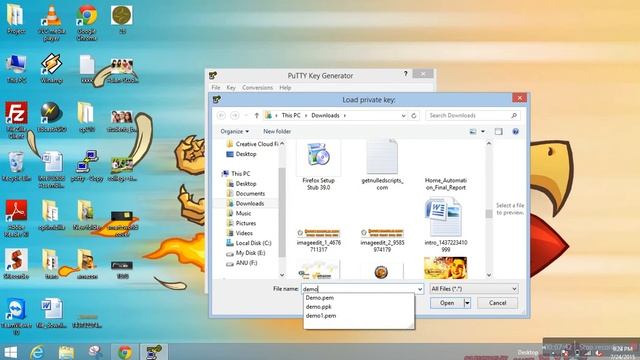Viewport: 640px width, 360px height.
Task: Select Documents in the navigation tree
Action: [250, 193]
